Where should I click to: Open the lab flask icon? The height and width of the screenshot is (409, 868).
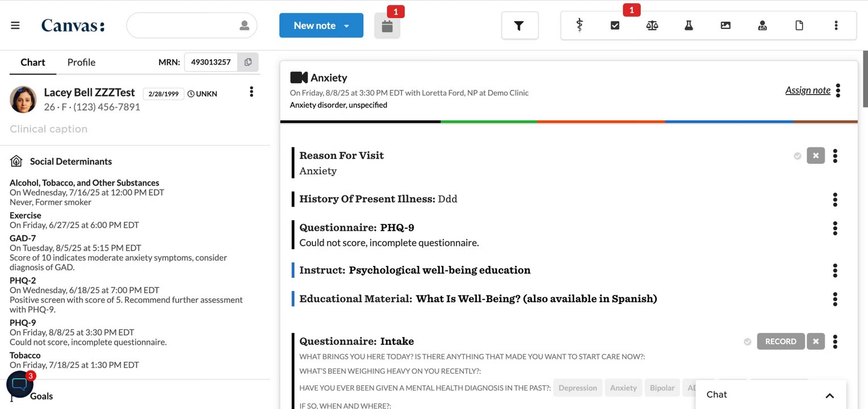pyautogui.click(x=689, y=26)
